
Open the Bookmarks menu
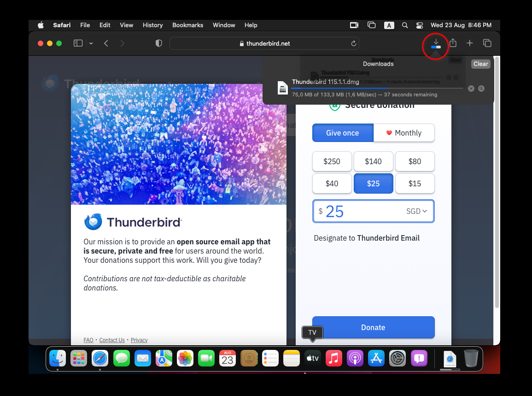(187, 25)
